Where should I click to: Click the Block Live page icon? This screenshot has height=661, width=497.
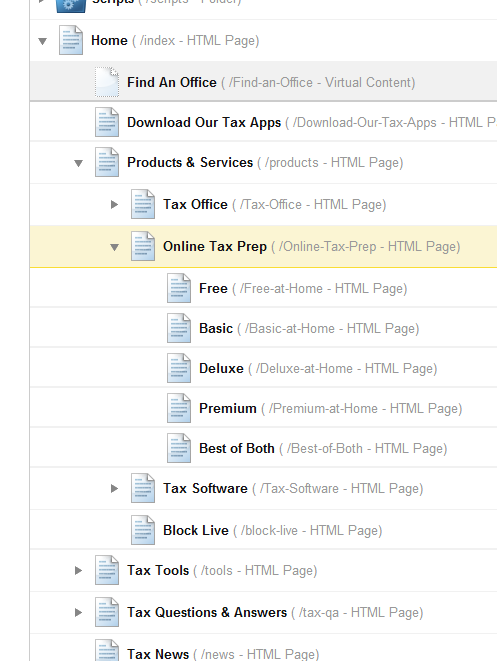point(143,530)
